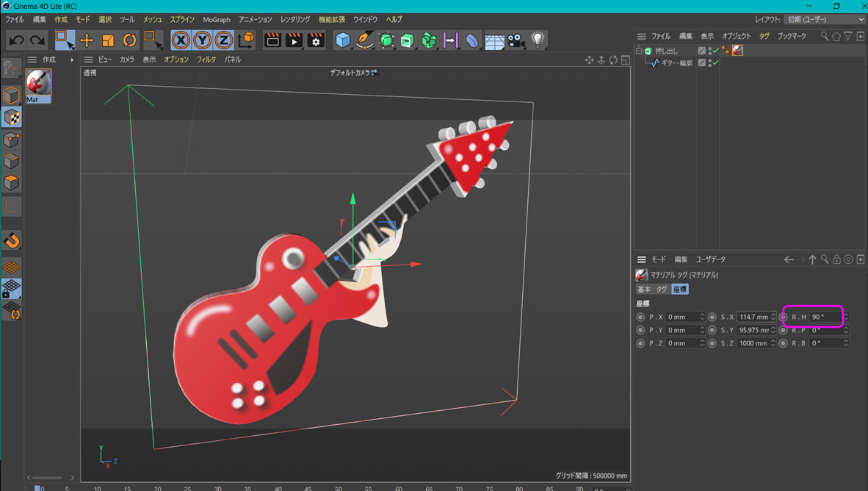Click the Cube primitive icon
This screenshot has width=868, height=491.
pos(343,40)
